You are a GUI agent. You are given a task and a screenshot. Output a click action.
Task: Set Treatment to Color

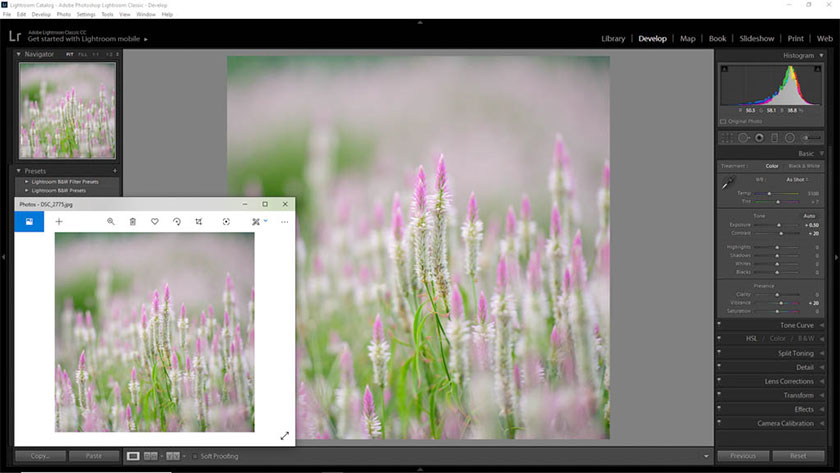[772, 166]
